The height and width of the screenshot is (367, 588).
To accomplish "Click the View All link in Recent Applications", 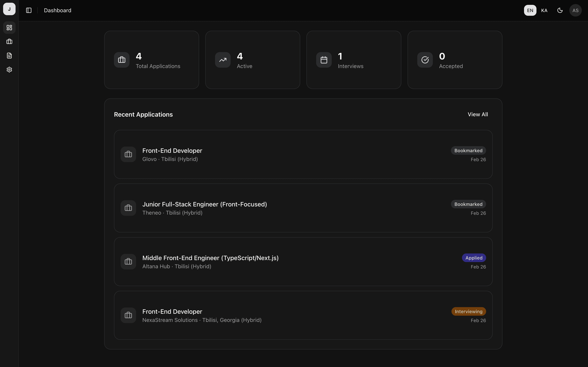I will [x=478, y=114].
